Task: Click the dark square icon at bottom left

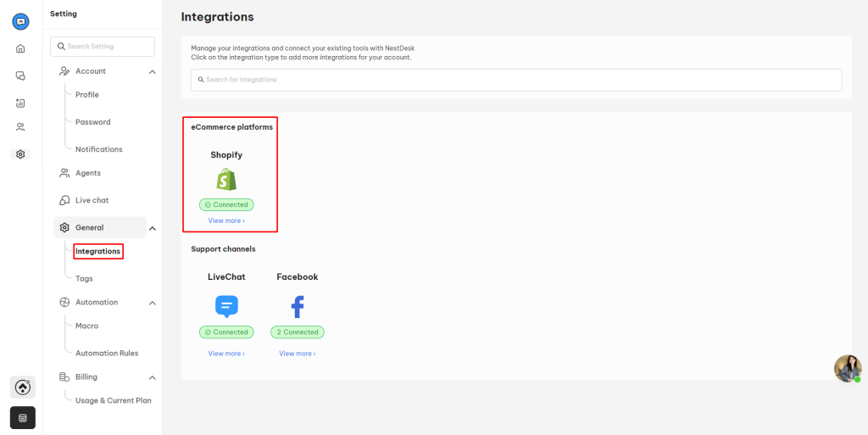Action: tap(23, 418)
